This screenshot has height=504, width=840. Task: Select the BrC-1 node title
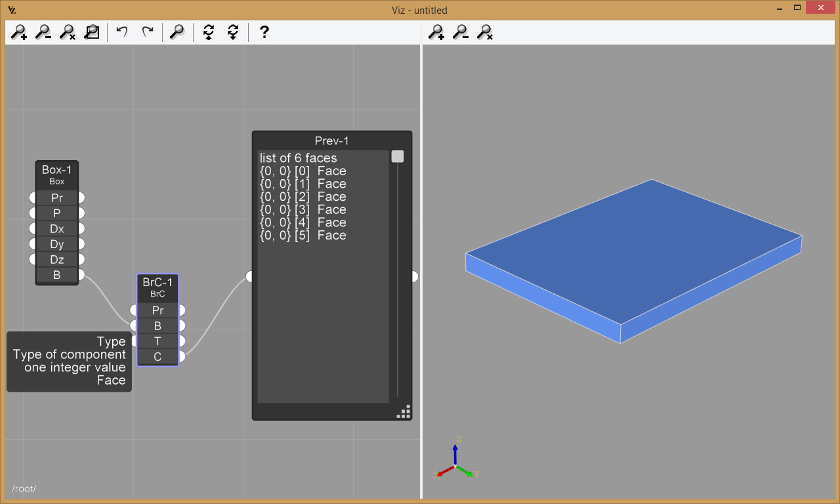tap(157, 287)
